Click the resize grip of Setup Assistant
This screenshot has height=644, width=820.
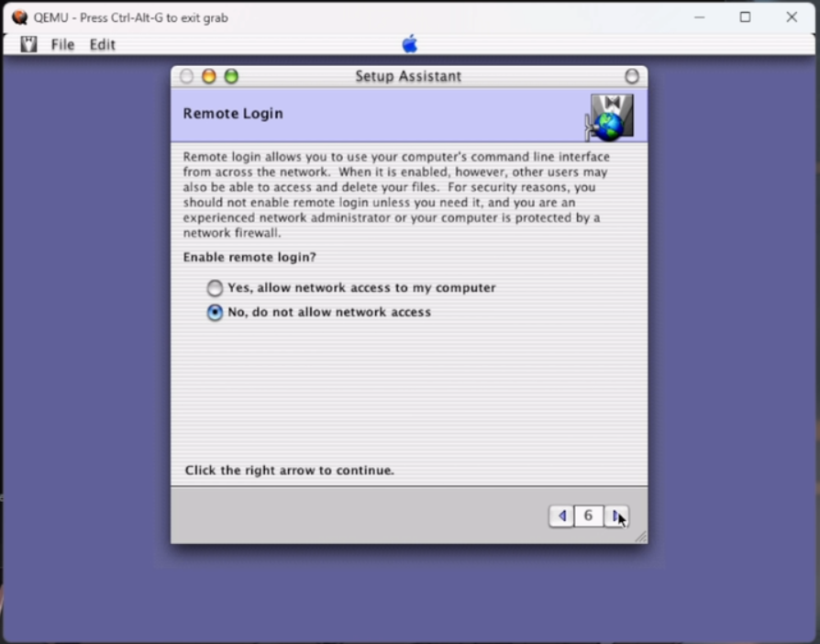(640, 537)
